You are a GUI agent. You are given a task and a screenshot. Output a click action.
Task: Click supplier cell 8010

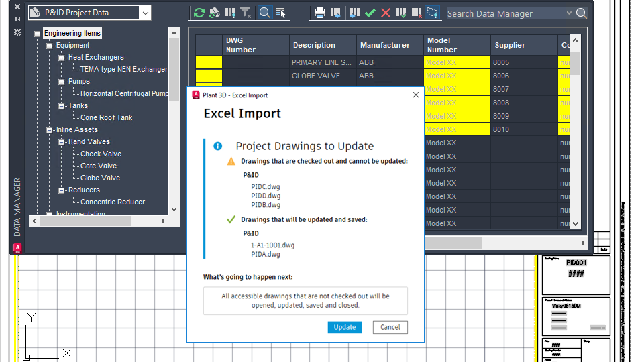524,129
